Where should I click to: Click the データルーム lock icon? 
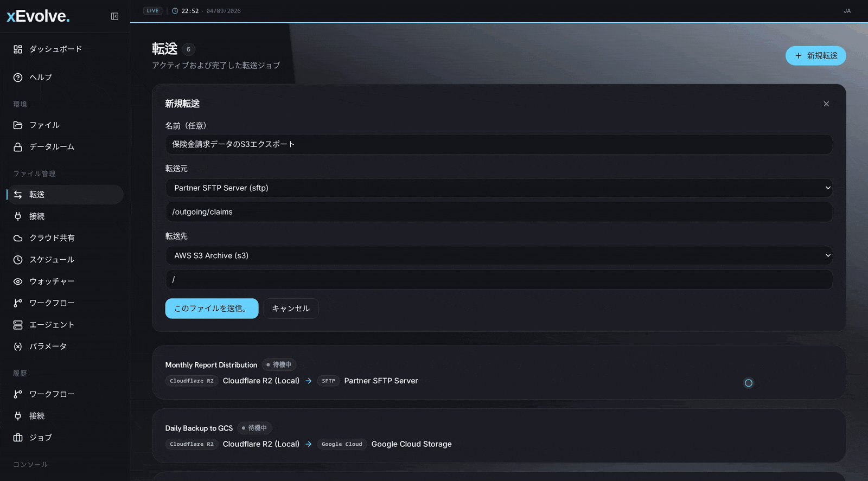tap(18, 147)
